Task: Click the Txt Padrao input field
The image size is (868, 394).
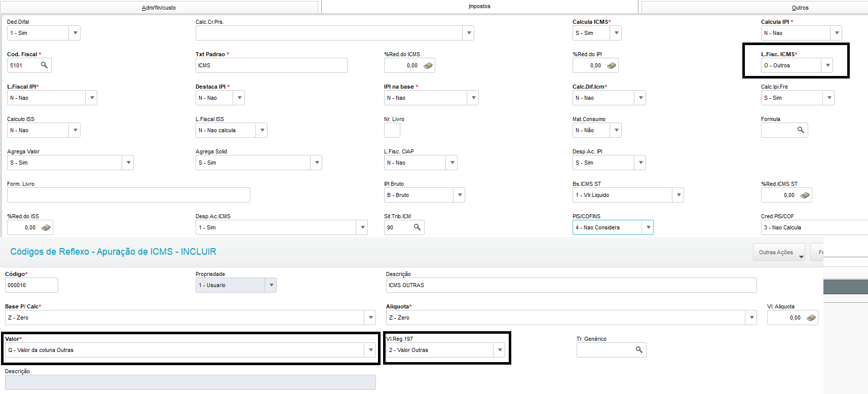Action: click(272, 65)
